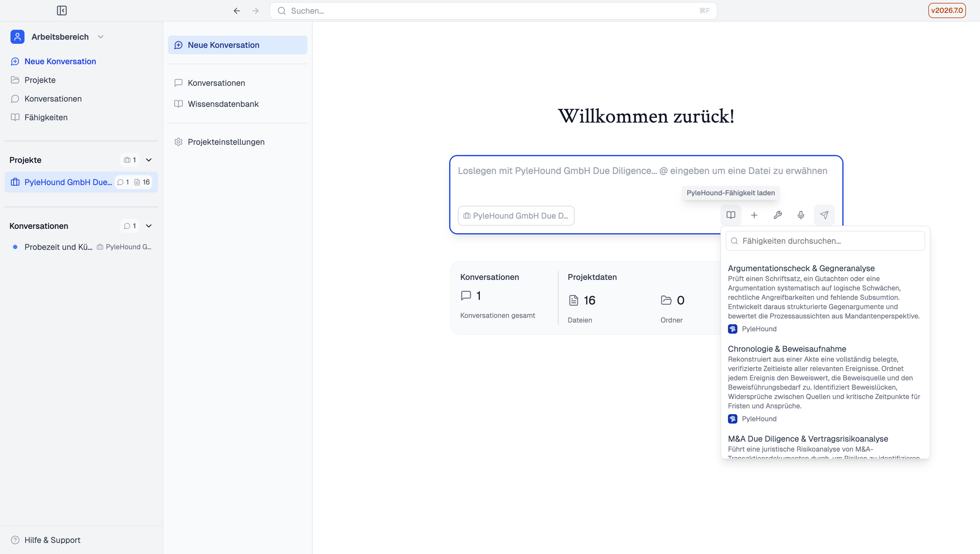Click the Dateien file icon

click(x=573, y=300)
